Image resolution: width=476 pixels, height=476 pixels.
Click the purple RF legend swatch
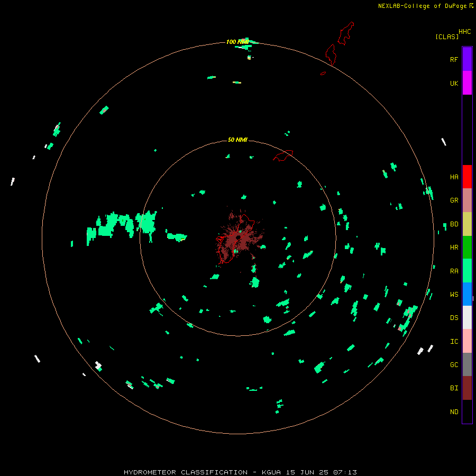pyautogui.click(x=467, y=59)
